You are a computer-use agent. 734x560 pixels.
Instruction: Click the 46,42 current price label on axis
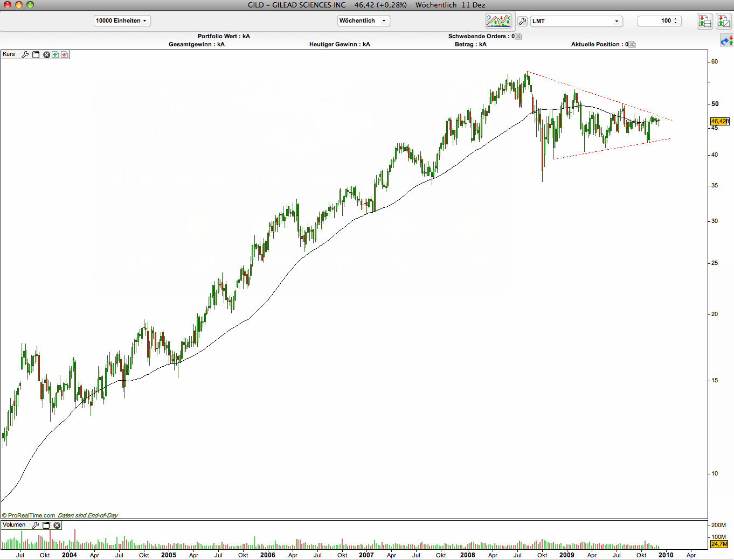click(x=720, y=122)
